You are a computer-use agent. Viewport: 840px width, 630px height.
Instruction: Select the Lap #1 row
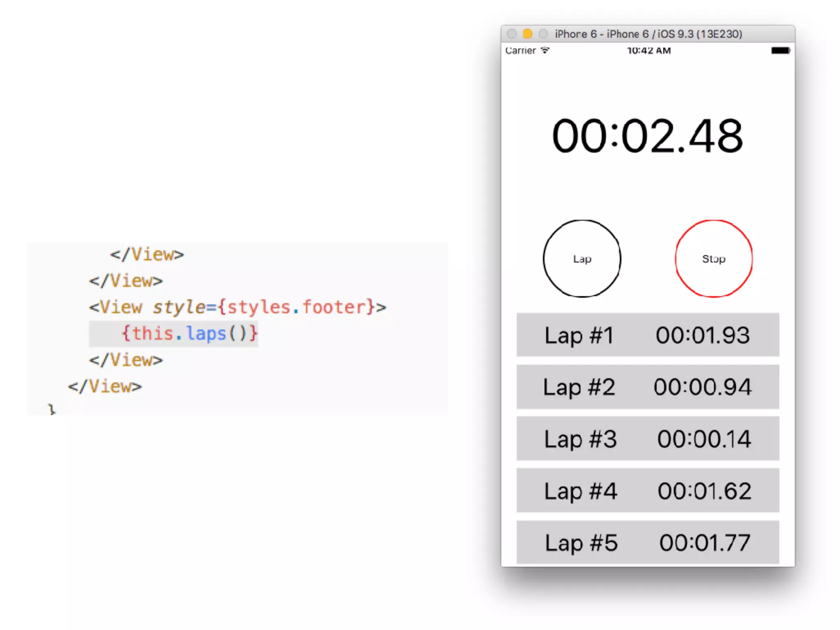pos(647,335)
